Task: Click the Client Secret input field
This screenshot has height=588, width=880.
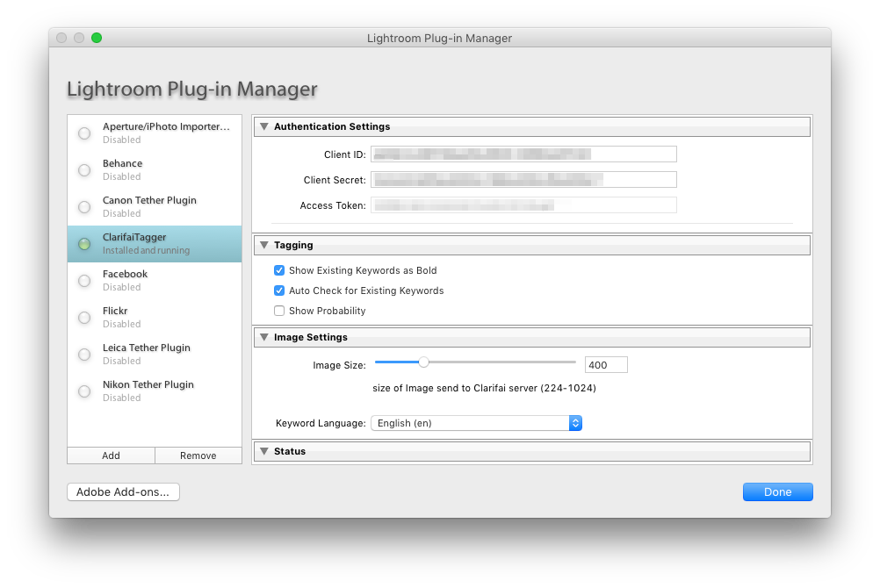Action: point(523,180)
